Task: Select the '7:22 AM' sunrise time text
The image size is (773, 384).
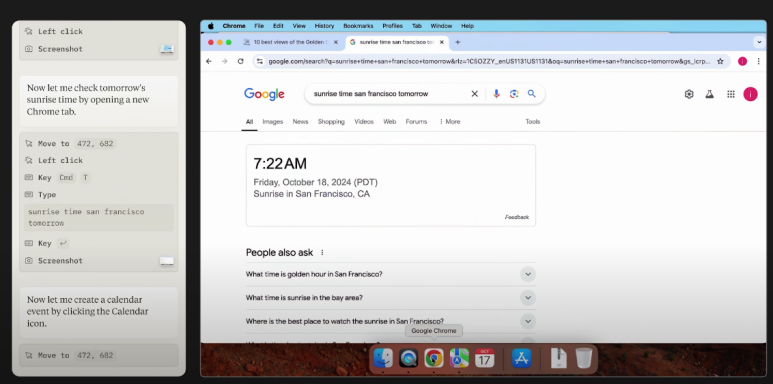Action: [280, 164]
